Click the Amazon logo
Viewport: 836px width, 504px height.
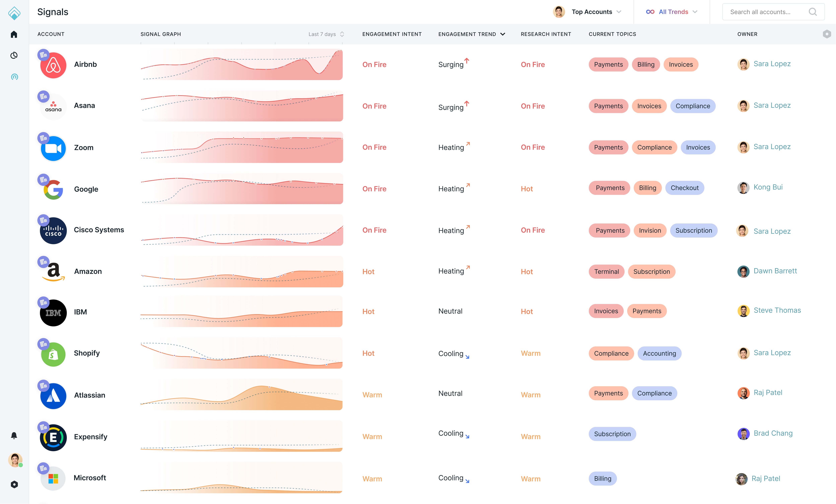(x=53, y=272)
